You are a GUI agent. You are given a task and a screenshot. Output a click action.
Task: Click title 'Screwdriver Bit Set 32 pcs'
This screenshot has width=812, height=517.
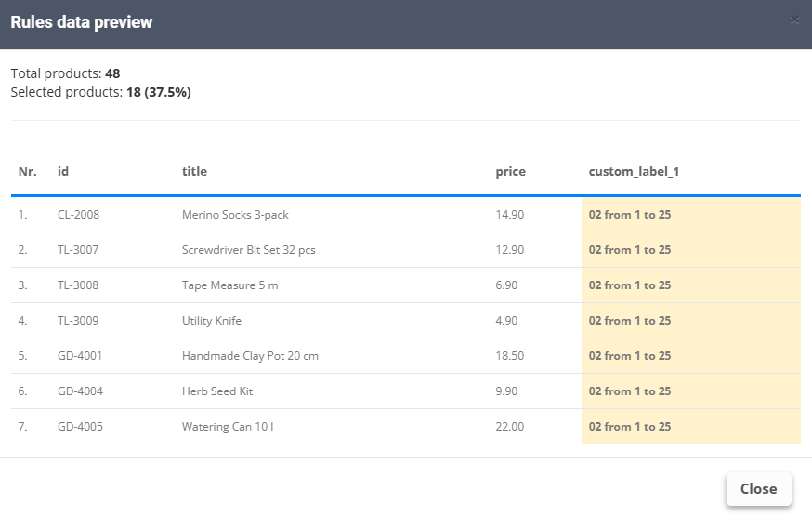tap(249, 250)
